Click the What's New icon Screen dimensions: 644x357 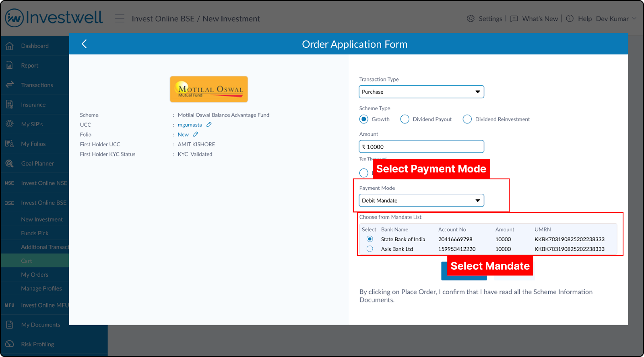(x=514, y=19)
